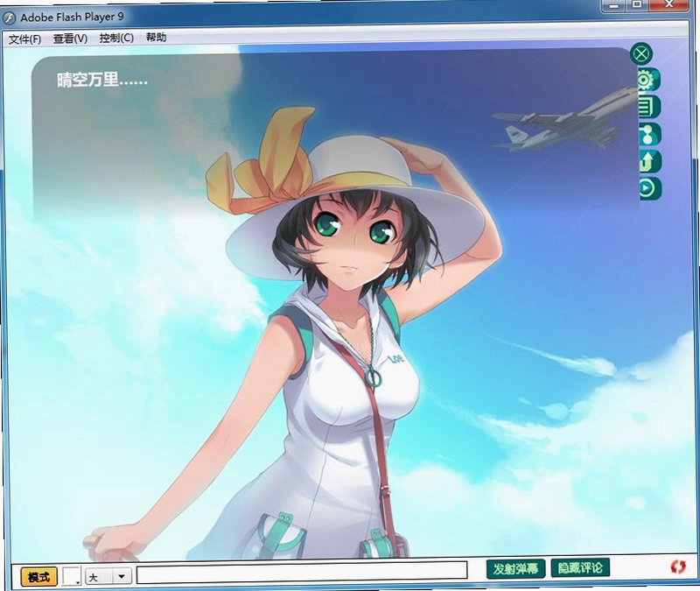This screenshot has width=700, height=591.
Task: Open the 文件(F) menu
Action: coord(25,39)
